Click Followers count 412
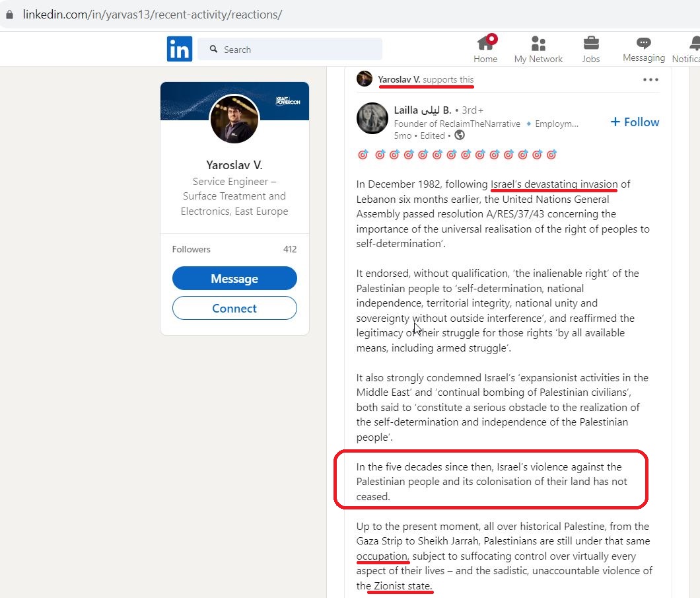 (290, 249)
